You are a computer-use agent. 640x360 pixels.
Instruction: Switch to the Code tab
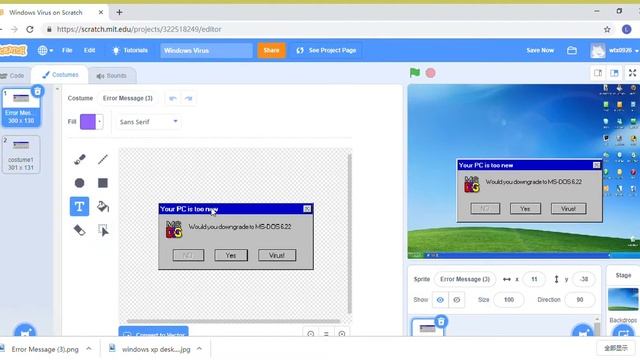click(13, 76)
